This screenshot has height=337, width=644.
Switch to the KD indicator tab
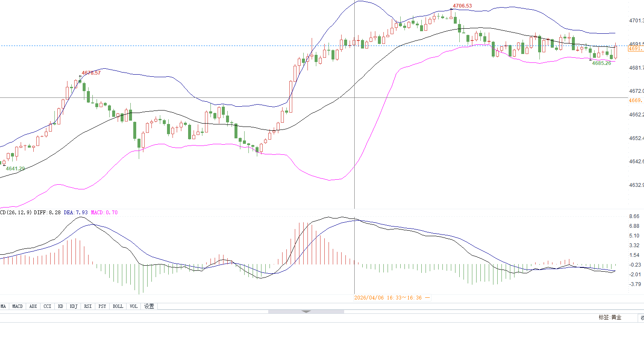pos(61,306)
